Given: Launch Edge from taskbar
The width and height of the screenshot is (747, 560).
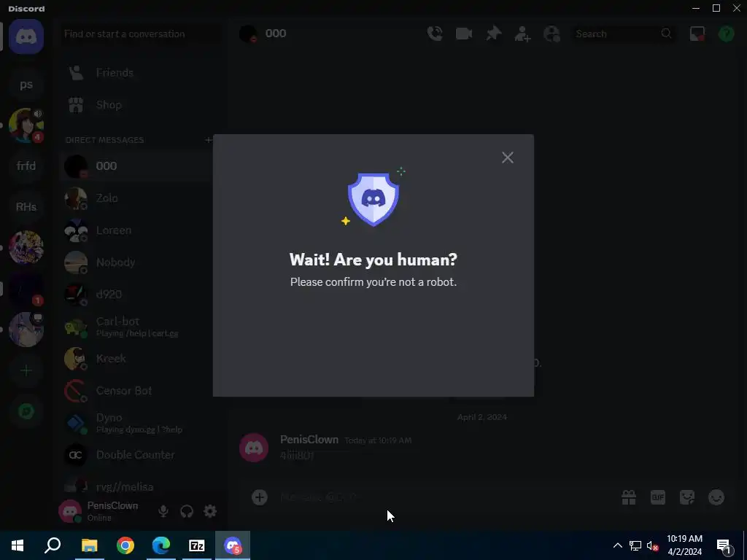Looking at the screenshot, I should (x=161, y=545).
